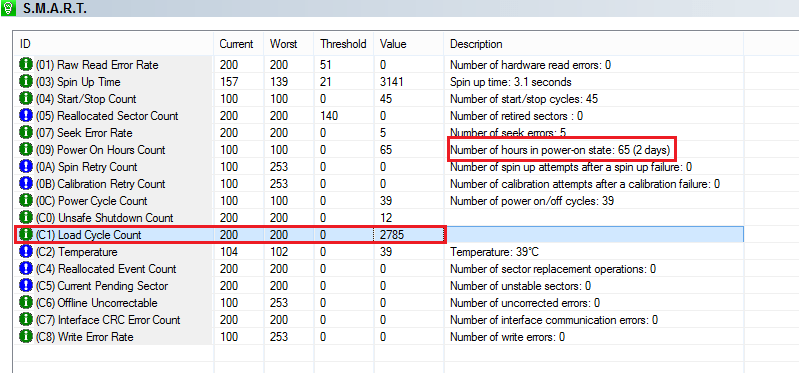Select the (C8) Write Error Rate row
This screenshot has width=799, height=373.
379,337
